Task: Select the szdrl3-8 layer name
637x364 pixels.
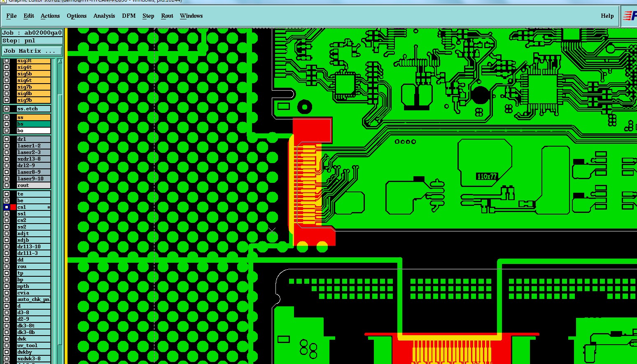Action: click(x=33, y=159)
